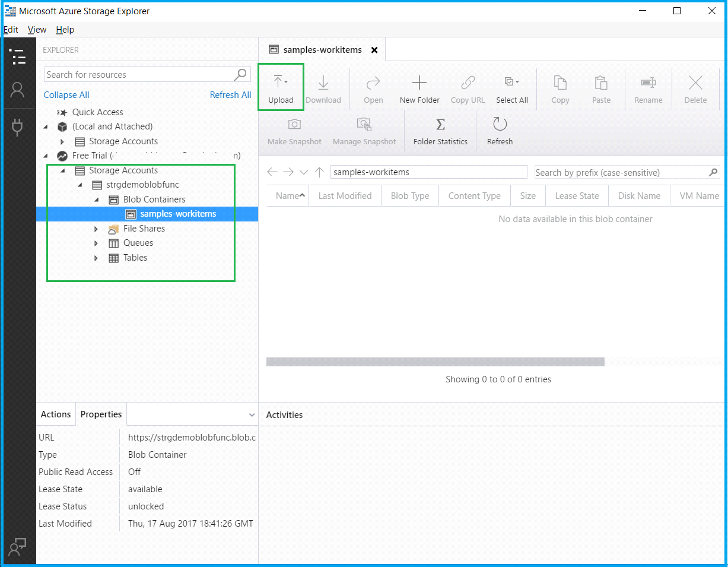Screen dimensions: 728x567
Task: Click the back arrow navigation icon
Action: [x=272, y=172]
